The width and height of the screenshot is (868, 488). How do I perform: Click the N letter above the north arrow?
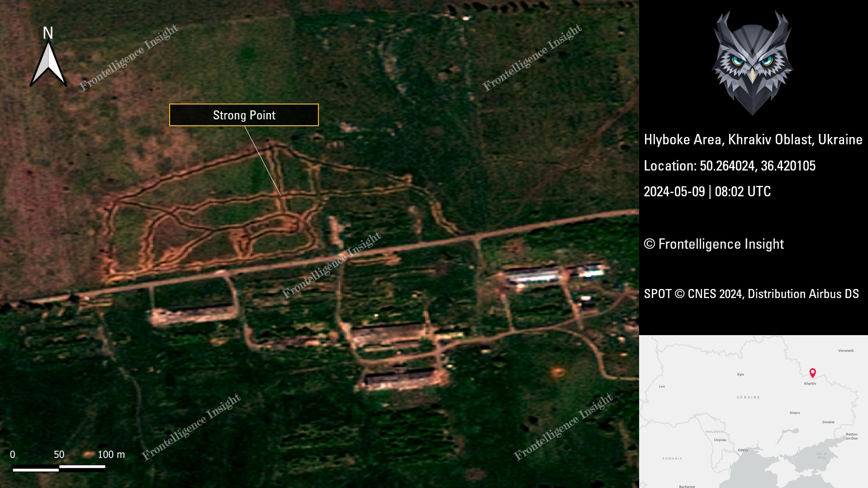(x=48, y=33)
